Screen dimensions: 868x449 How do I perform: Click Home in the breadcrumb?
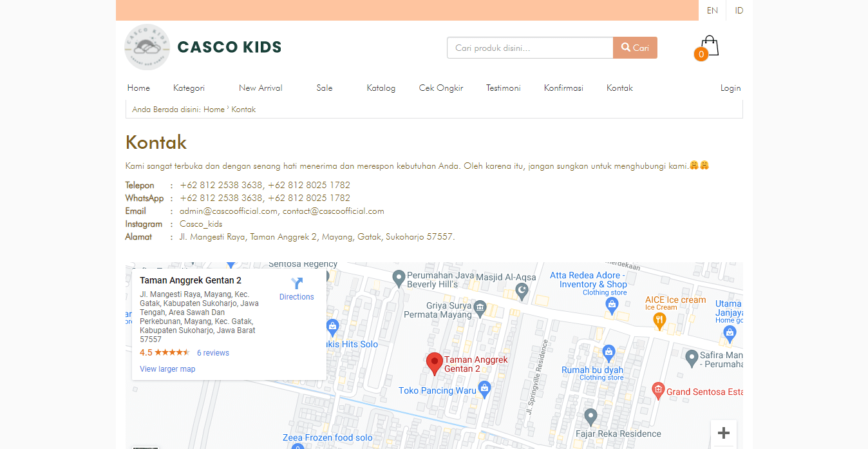point(214,110)
